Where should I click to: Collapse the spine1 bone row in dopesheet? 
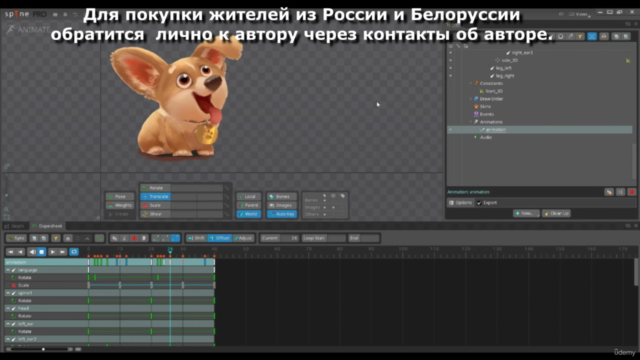pyautogui.click(x=8, y=293)
